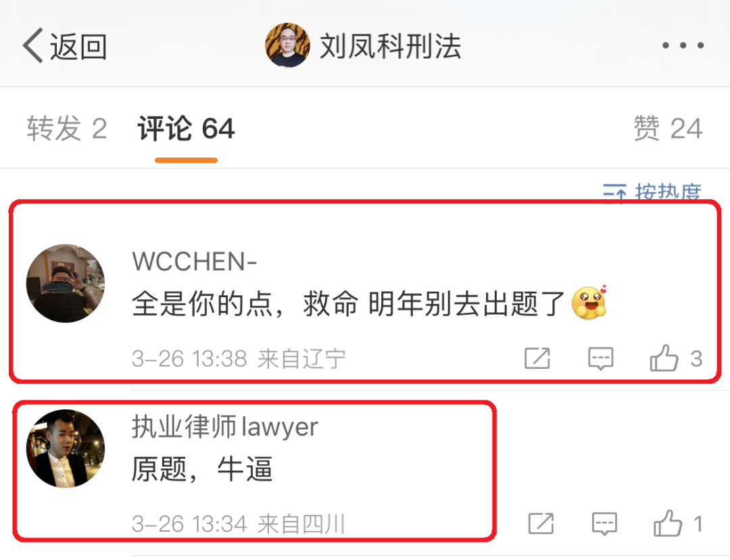Open 刘凤科刑法 profile avatar in header
The height and width of the screenshot is (560, 730).
[x=288, y=45]
